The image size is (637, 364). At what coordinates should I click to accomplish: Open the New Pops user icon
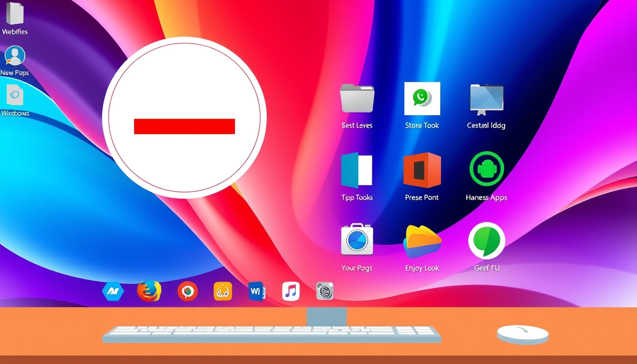point(15,56)
